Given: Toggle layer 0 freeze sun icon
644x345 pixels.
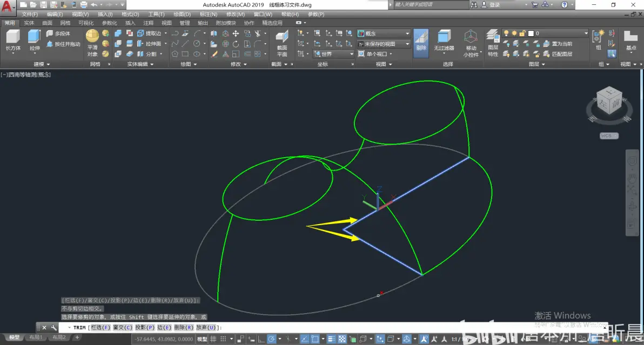Looking at the screenshot, I should (514, 33).
